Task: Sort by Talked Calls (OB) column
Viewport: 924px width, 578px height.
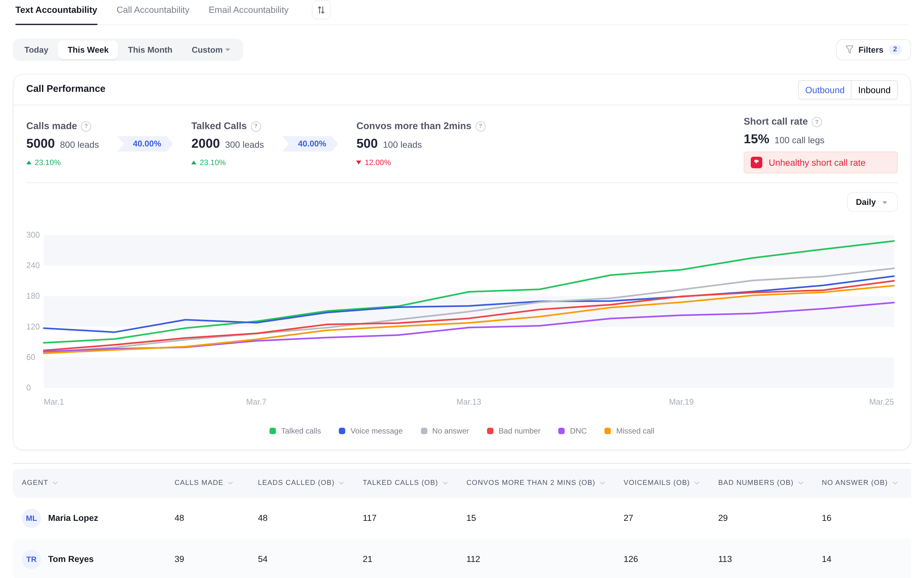Action: [x=405, y=482]
